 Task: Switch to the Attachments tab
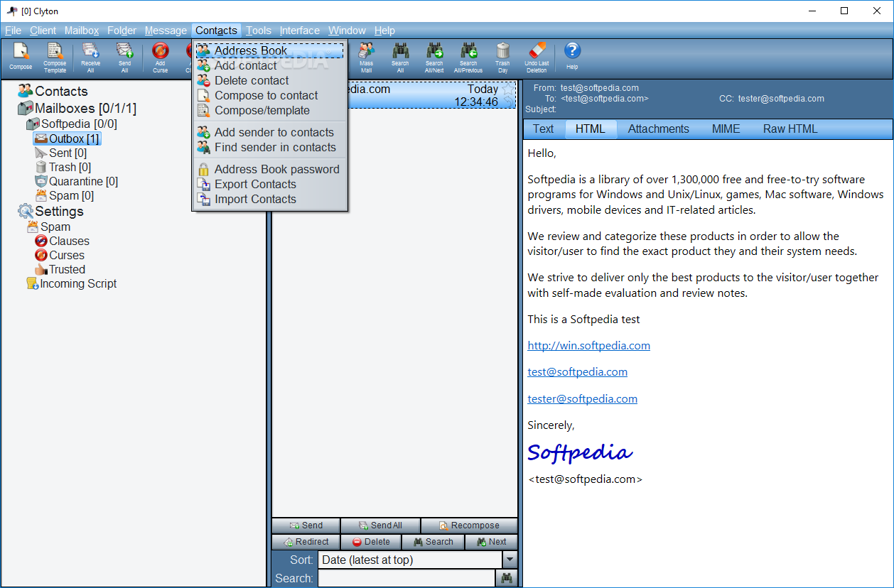pyautogui.click(x=658, y=129)
